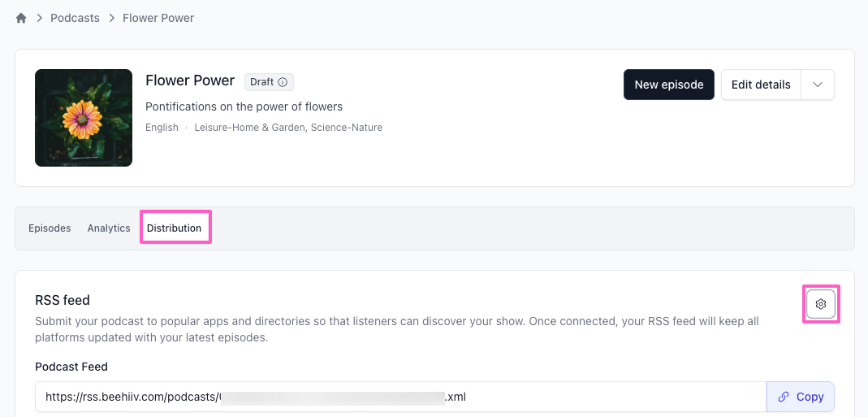Image resolution: width=868 pixels, height=417 pixels.
Task: Expand the dropdown arrow beside Edit details
Action: point(818,85)
